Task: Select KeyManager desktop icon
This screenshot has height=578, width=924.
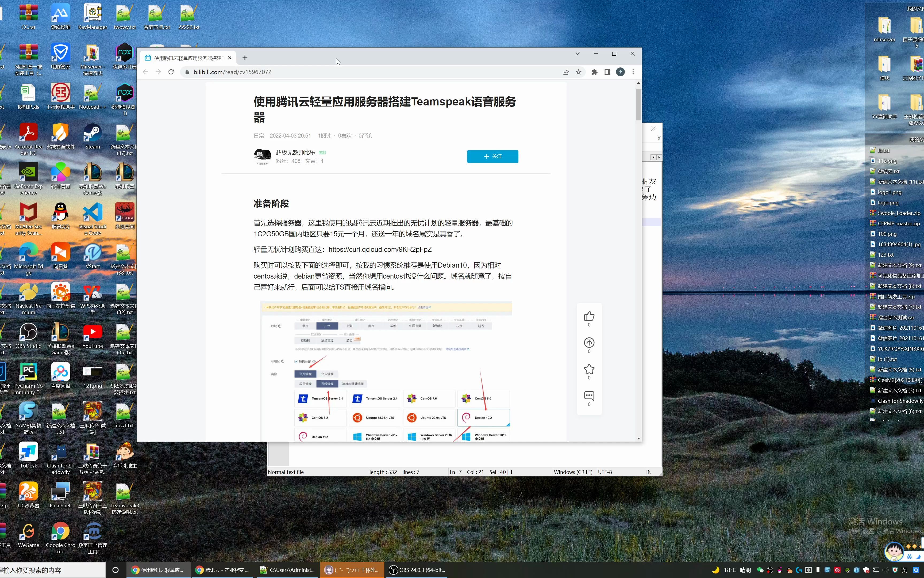Action: coord(93,17)
